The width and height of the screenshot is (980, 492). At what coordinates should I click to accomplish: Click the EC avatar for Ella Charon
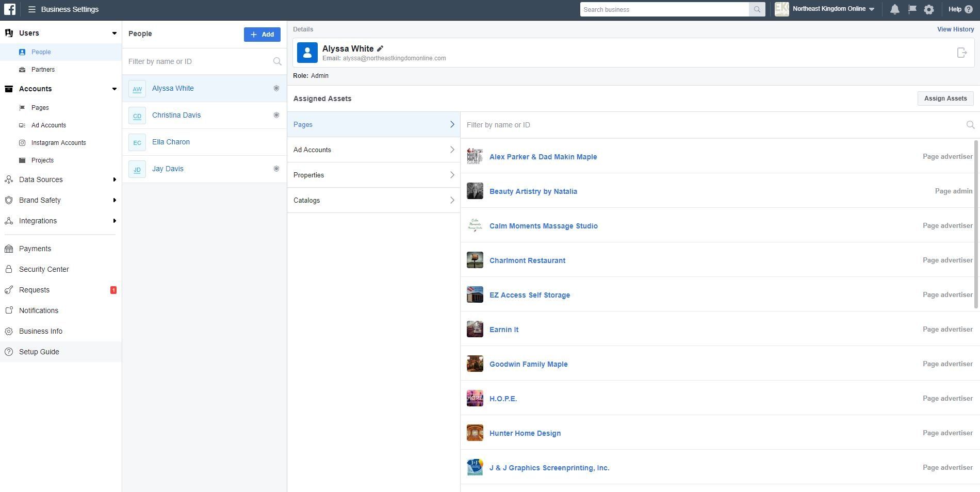[x=137, y=142]
